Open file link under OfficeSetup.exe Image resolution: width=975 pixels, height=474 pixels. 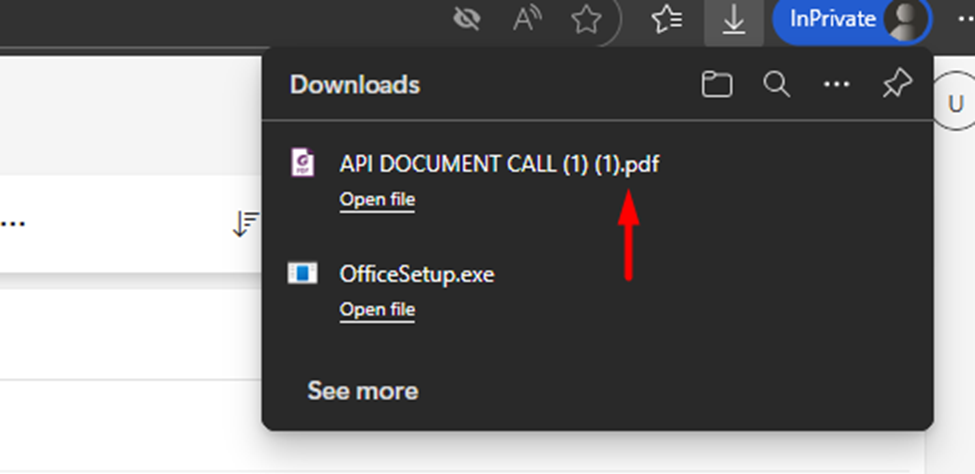[x=377, y=310]
